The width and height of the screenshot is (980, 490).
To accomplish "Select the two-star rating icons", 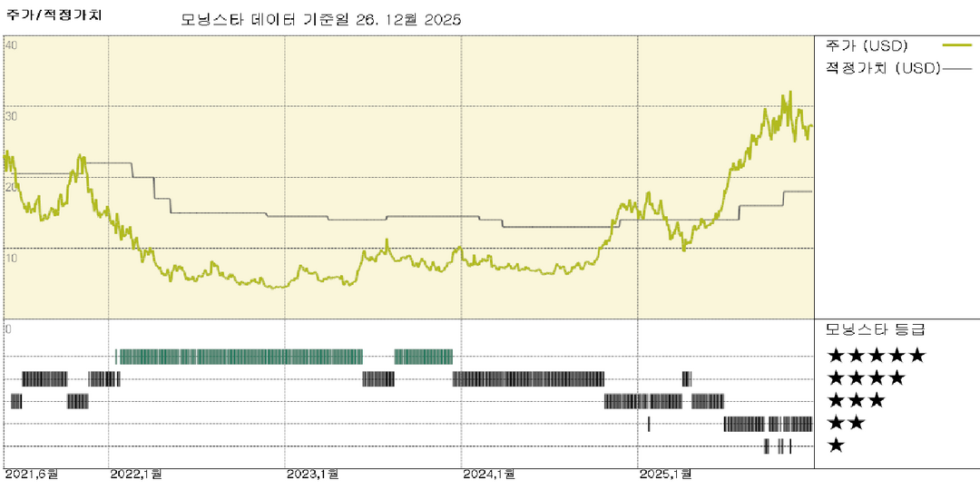I will (845, 423).
